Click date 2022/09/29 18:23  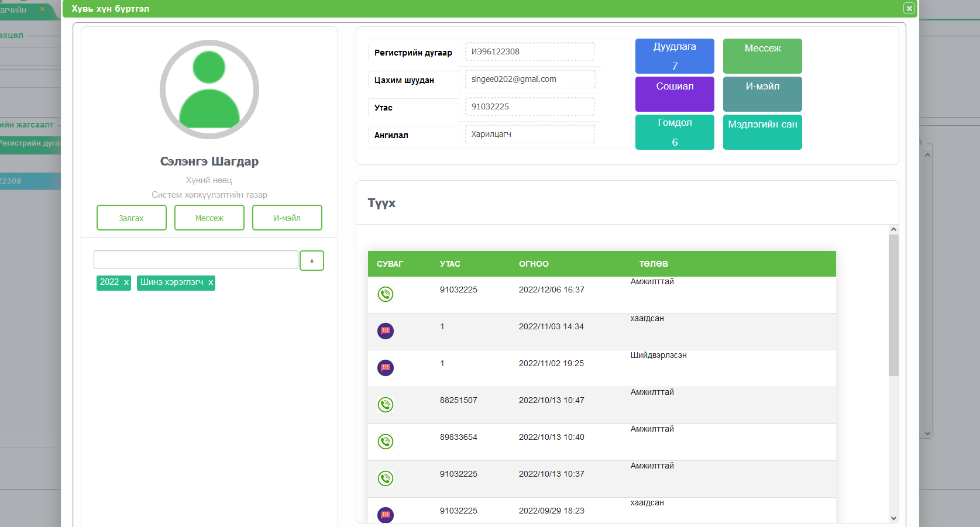click(x=552, y=511)
